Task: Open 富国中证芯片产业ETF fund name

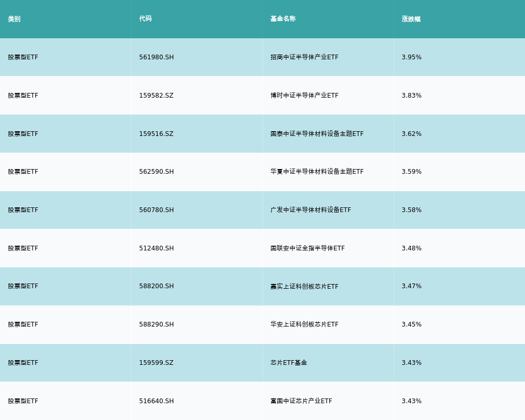Action: 301,401
